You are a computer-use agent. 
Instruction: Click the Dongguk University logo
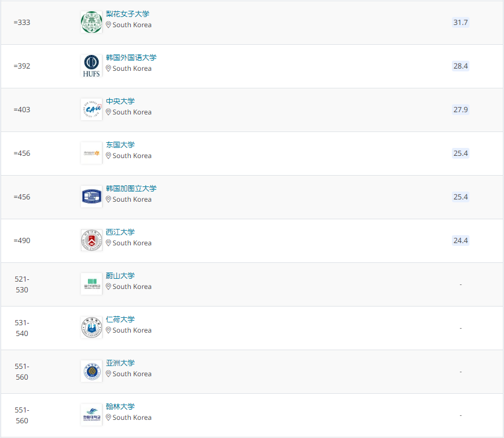[x=91, y=153]
